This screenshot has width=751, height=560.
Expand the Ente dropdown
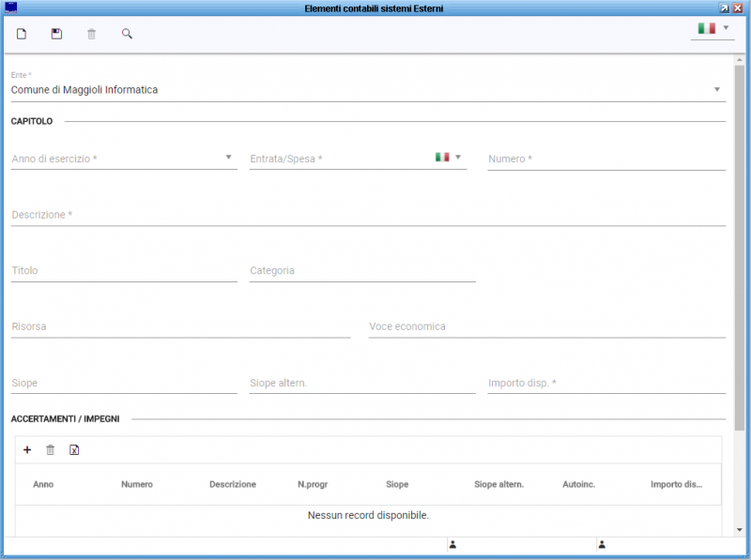click(717, 89)
